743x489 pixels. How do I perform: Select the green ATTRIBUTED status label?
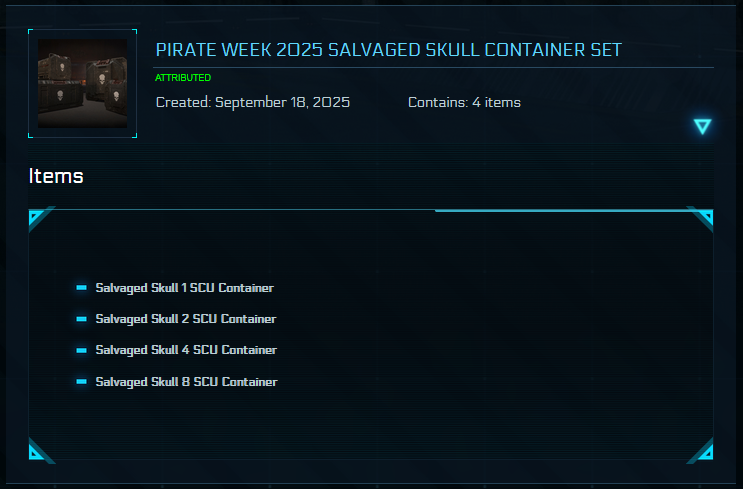[183, 78]
